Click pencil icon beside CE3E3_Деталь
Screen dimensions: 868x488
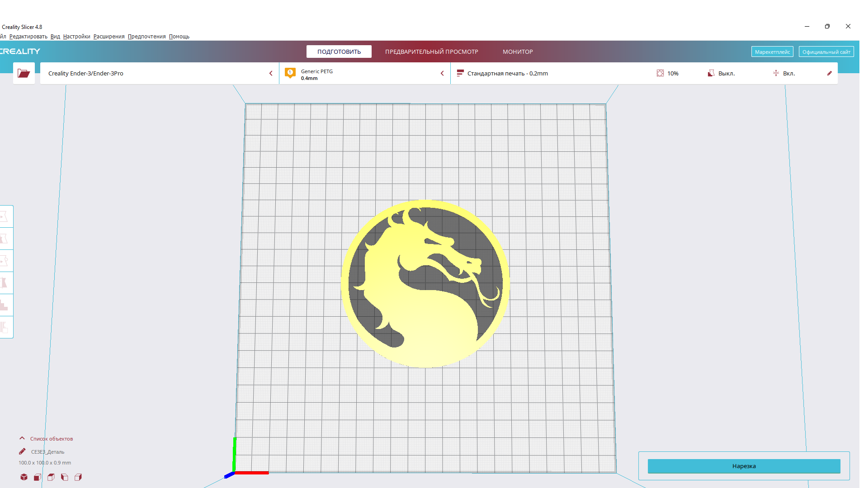(22, 451)
